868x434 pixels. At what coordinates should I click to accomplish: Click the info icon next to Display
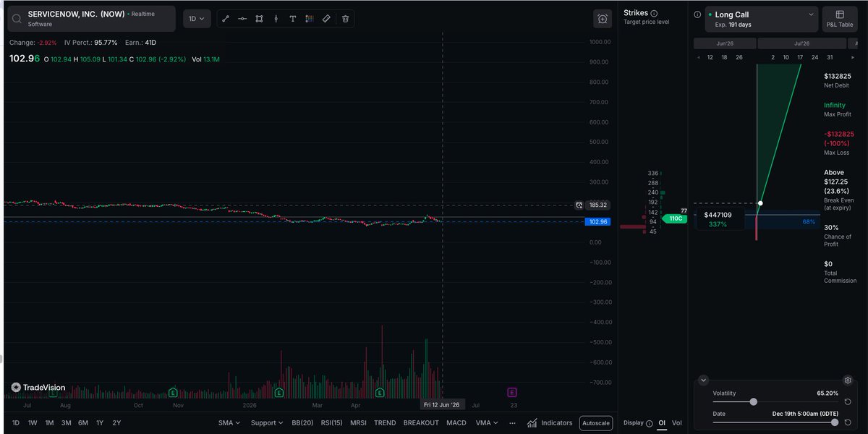pos(649,422)
